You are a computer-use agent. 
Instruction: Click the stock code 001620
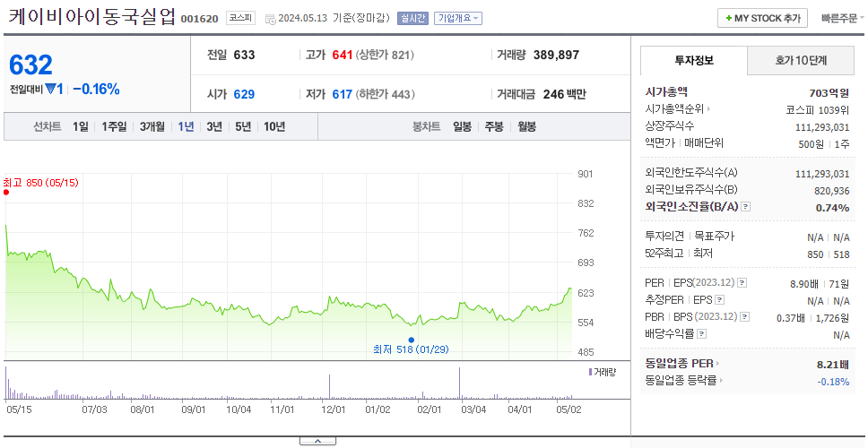(200, 20)
